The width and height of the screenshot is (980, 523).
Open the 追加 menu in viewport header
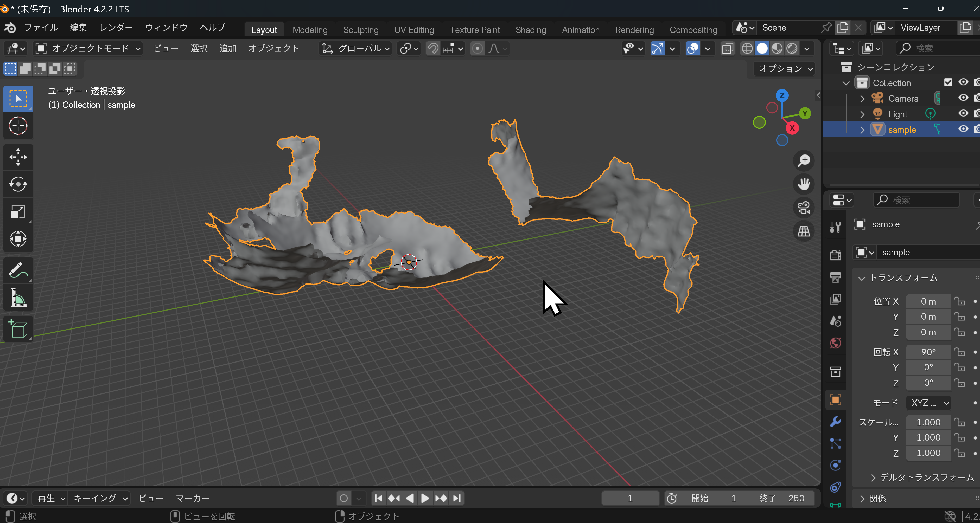click(227, 48)
